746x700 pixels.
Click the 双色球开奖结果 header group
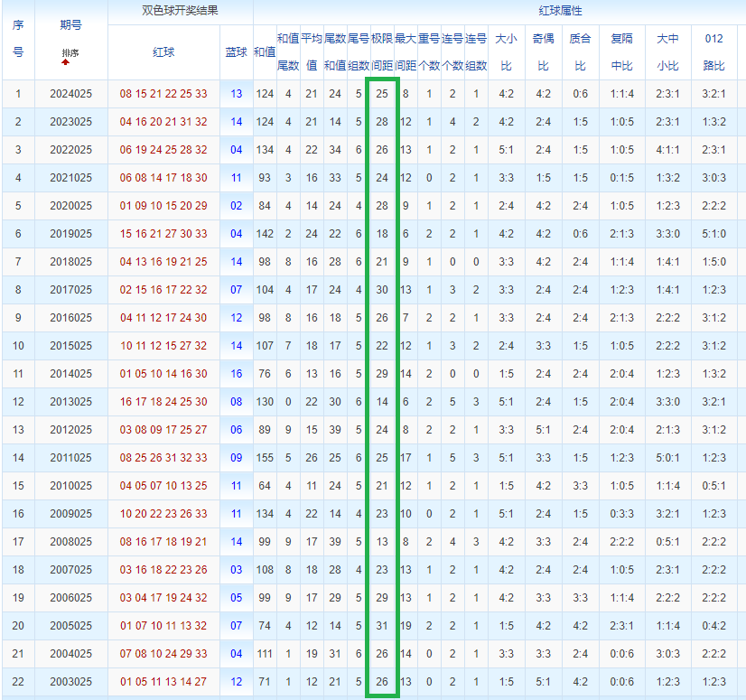pos(181,12)
